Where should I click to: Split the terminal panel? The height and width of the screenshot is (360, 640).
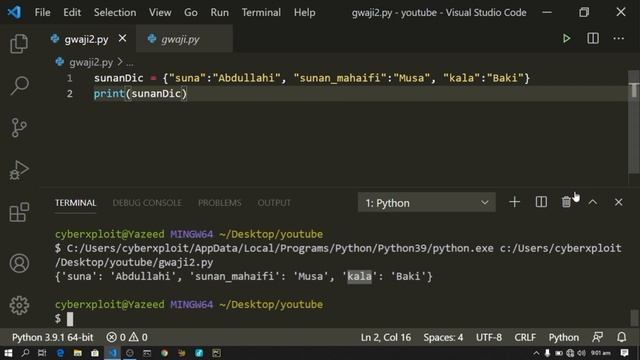pyautogui.click(x=541, y=202)
